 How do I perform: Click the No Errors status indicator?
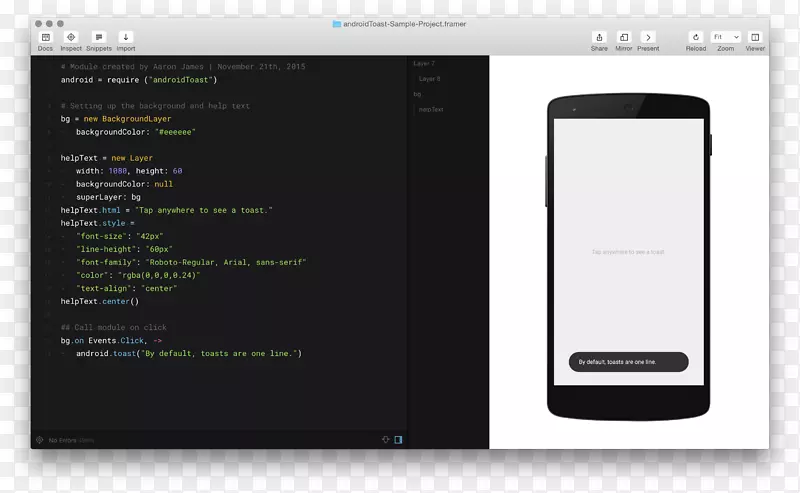coord(65,440)
